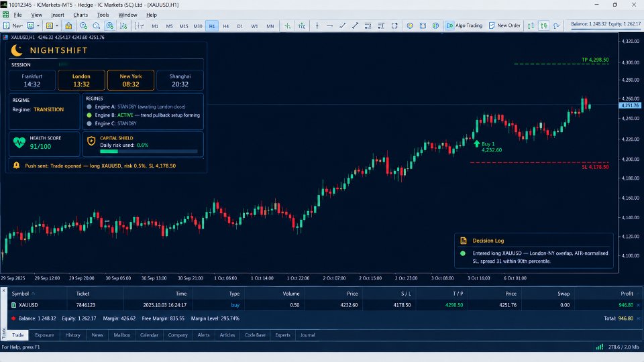The image size is (644, 362).
Task: Switch to the Experts tab
Action: tap(282, 335)
